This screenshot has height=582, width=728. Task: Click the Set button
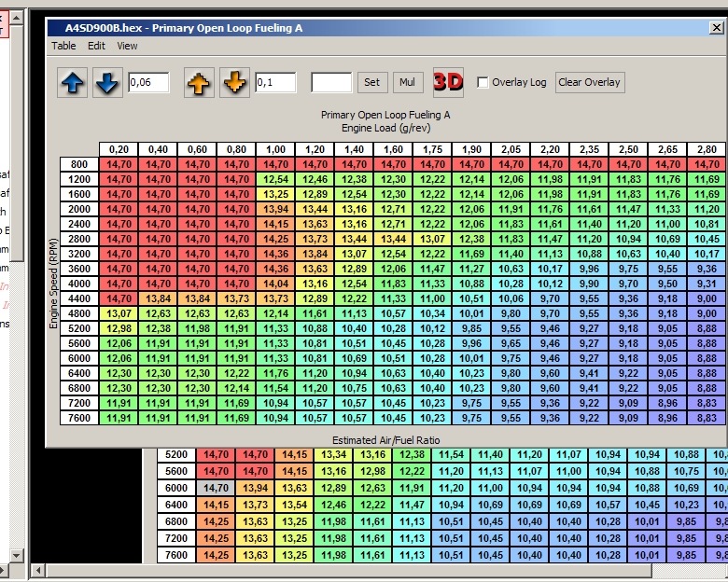pyautogui.click(x=372, y=83)
